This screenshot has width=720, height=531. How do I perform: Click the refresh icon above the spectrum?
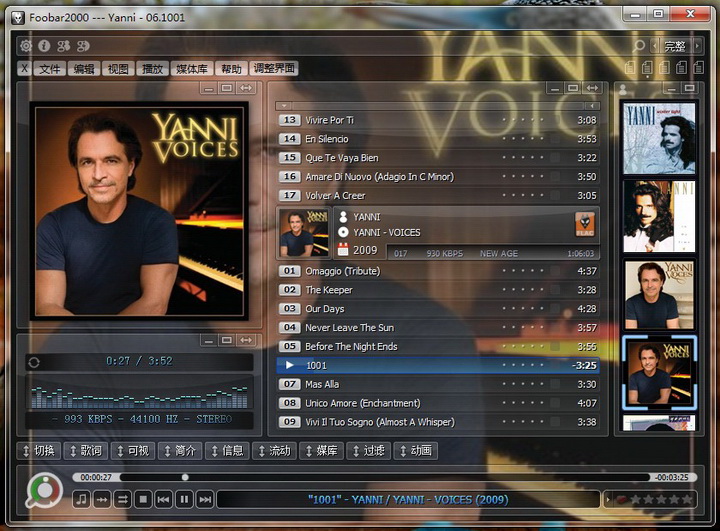click(x=34, y=362)
